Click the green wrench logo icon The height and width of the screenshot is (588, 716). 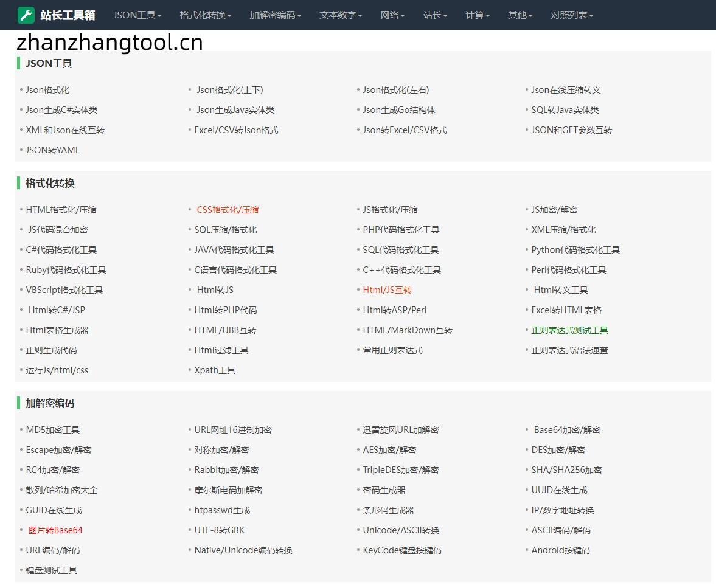tap(26, 15)
